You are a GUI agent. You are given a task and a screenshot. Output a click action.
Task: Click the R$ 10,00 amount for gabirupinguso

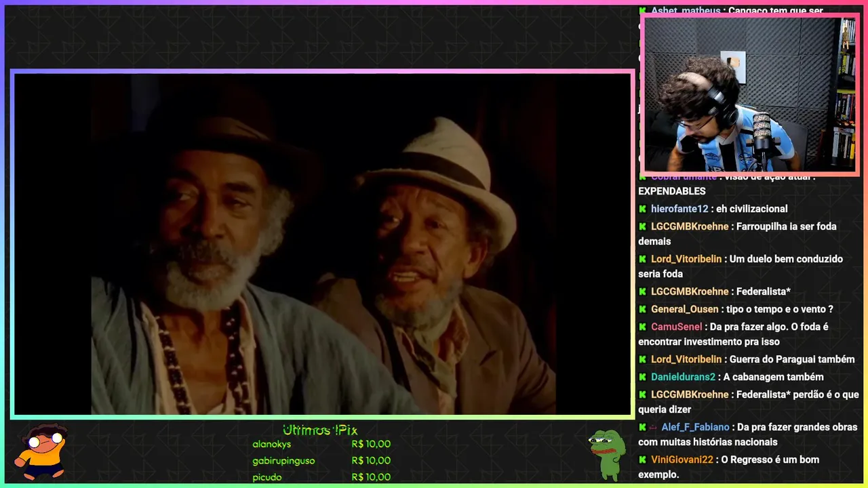coord(371,461)
